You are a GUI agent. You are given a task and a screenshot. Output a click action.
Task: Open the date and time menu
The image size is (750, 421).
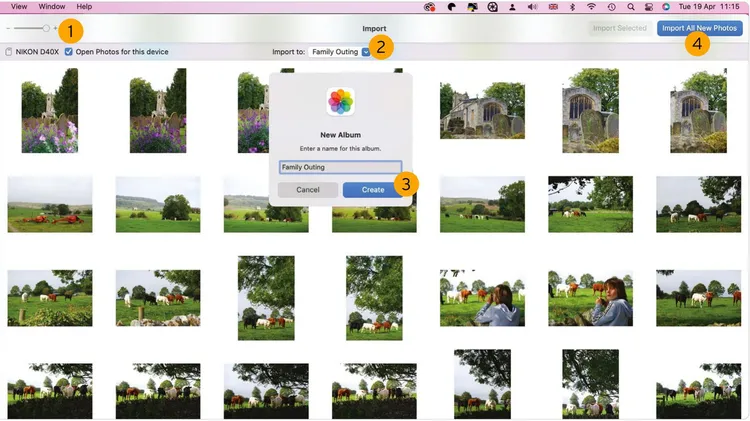pos(710,7)
